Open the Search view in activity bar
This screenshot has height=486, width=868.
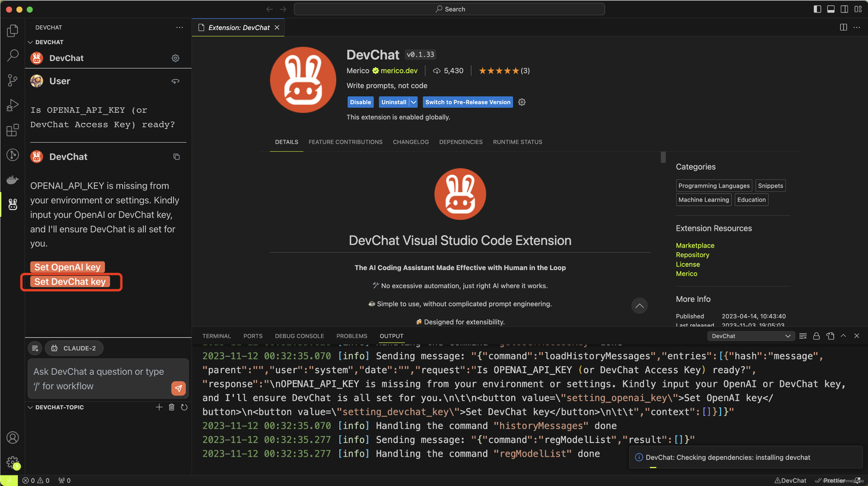click(12, 55)
